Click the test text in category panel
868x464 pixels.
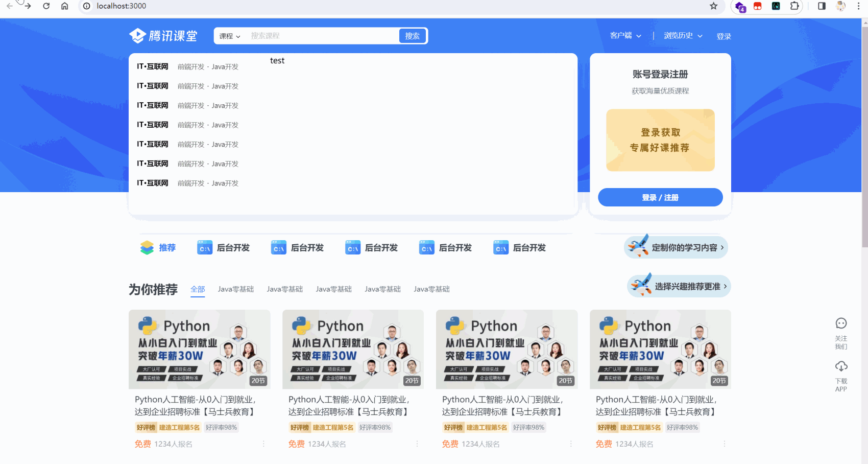point(277,60)
